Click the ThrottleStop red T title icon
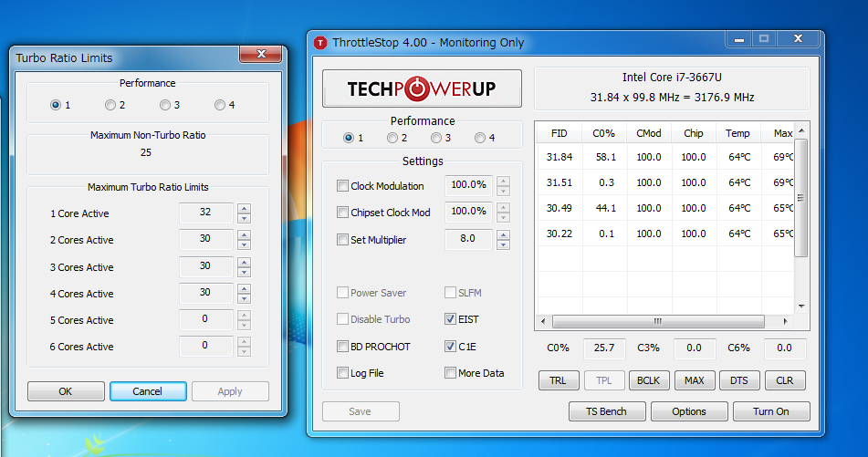The image size is (868, 457). [x=320, y=43]
